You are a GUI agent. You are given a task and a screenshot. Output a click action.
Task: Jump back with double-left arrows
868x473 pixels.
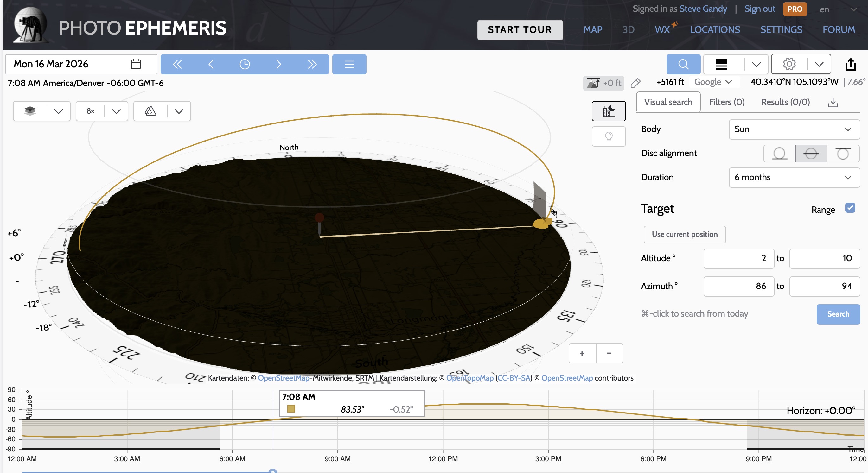point(177,64)
